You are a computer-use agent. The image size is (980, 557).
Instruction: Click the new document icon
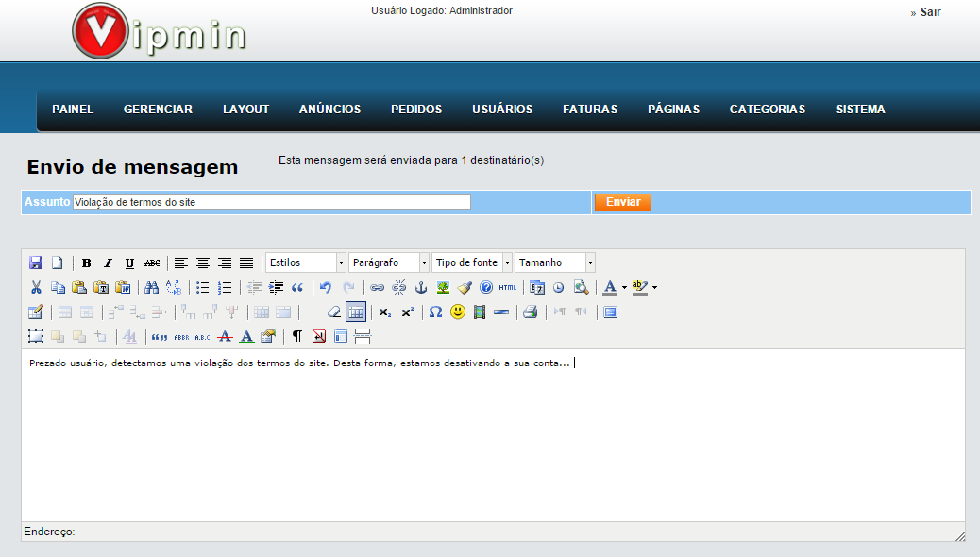(x=57, y=262)
